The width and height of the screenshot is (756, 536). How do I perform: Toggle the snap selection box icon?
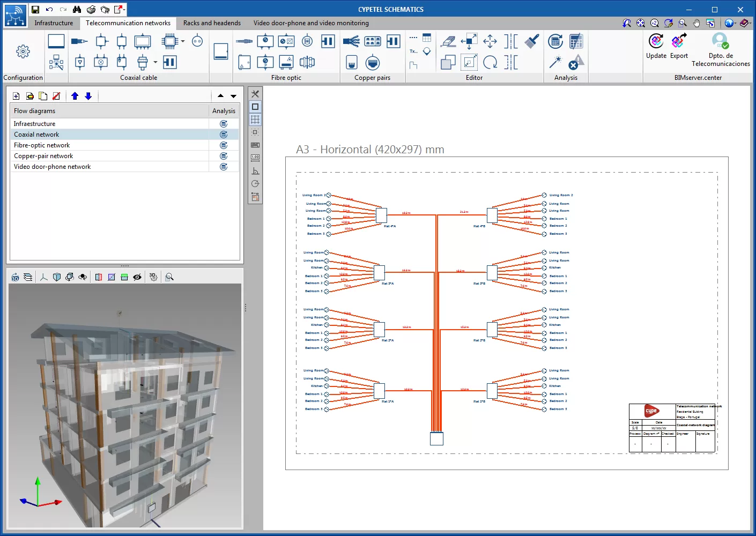pyautogui.click(x=255, y=132)
